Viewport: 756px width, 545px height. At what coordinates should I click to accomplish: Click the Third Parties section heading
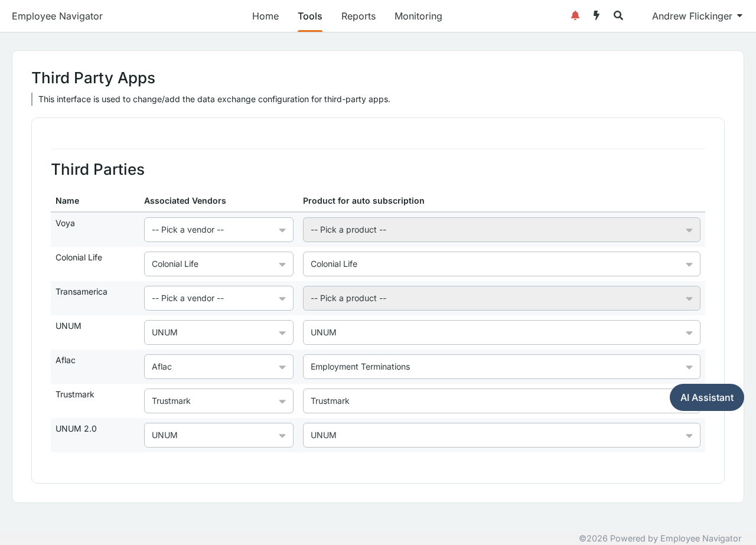click(x=97, y=169)
